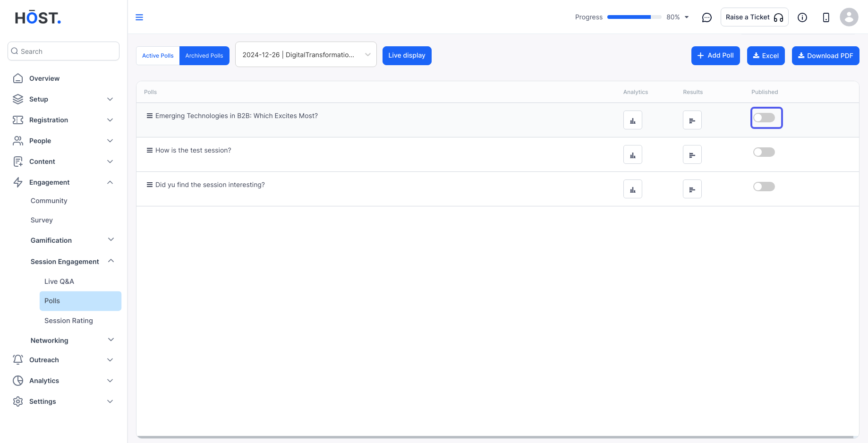Open the chat messages icon

(706, 17)
